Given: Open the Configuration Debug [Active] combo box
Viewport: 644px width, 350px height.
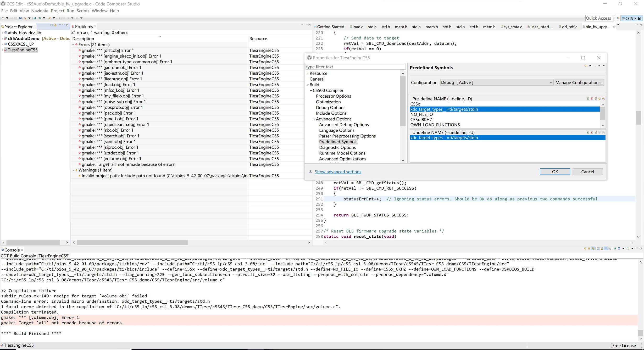Looking at the screenshot, I should 497,82.
